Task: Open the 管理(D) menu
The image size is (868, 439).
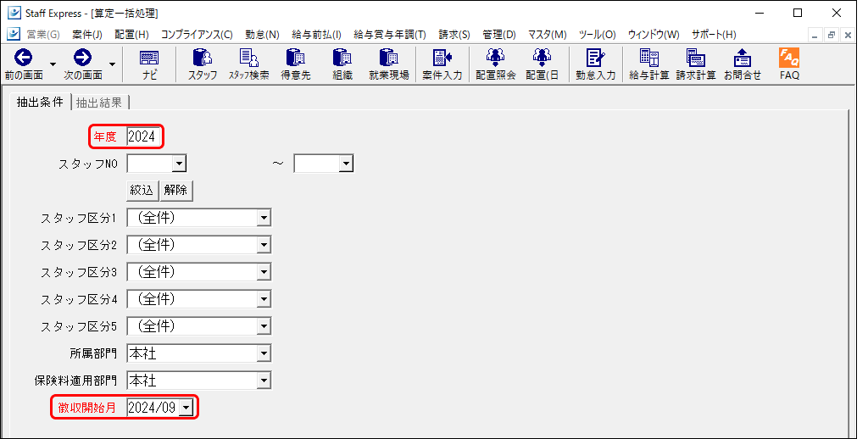Action: pos(498,34)
